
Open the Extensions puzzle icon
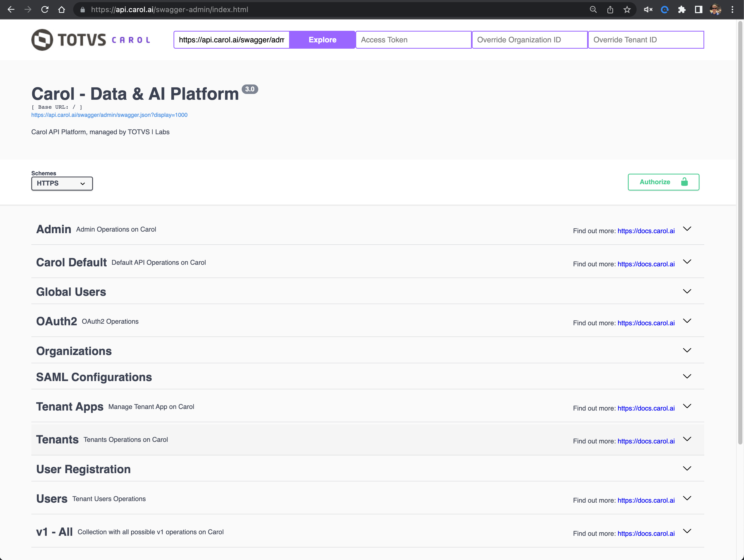click(682, 9)
